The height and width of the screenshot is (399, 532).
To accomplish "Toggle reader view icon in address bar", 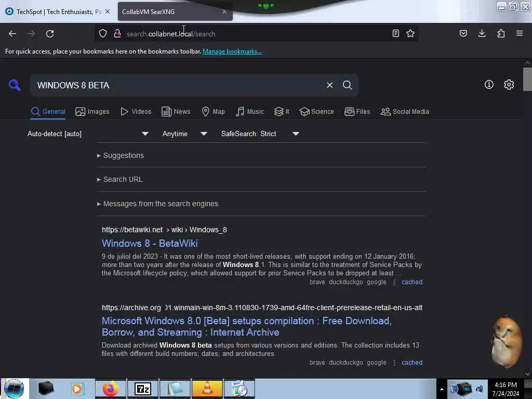I will (395, 33).
